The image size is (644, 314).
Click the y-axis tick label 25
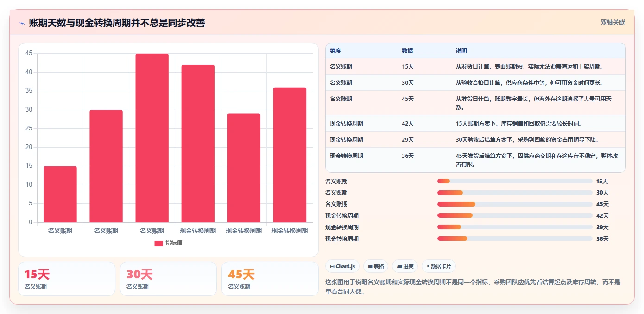pyautogui.click(x=29, y=128)
